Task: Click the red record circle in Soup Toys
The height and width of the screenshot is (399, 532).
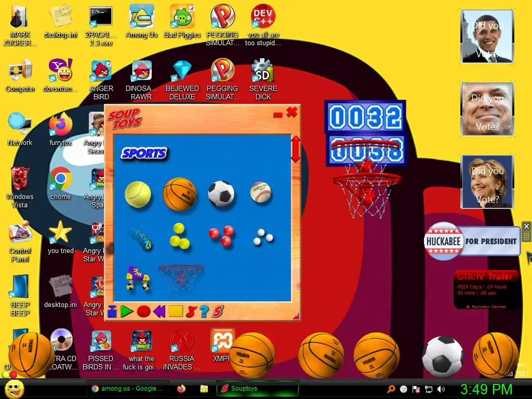Action: [x=143, y=312]
